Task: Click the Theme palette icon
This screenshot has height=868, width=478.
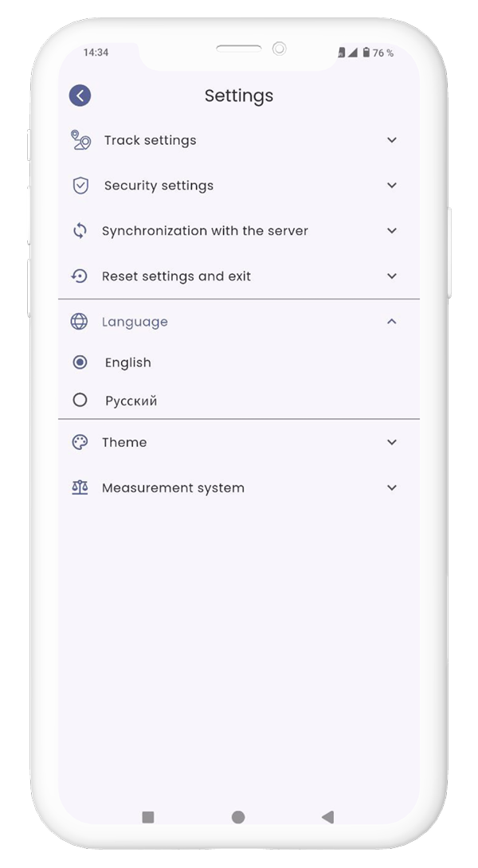Action: click(80, 443)
